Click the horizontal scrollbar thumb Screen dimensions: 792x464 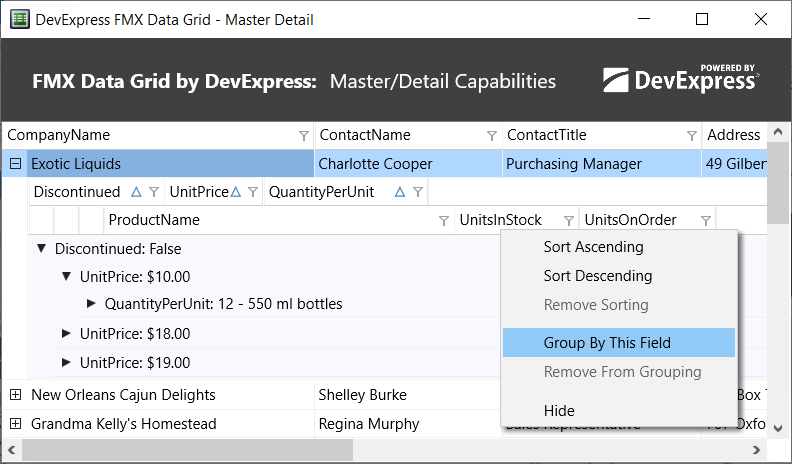tap(187, 449)
